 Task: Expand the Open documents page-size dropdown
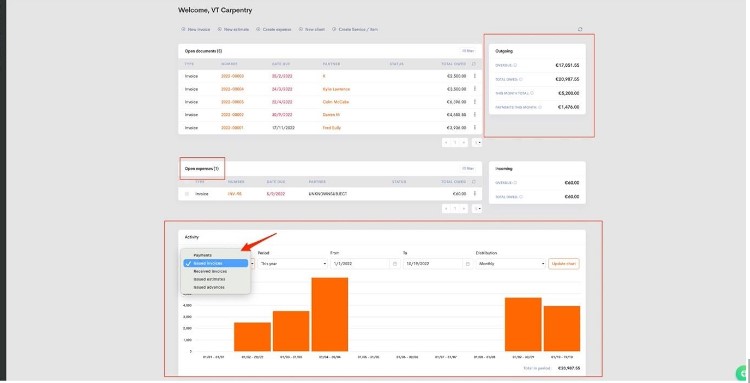(x=477, y=142)
